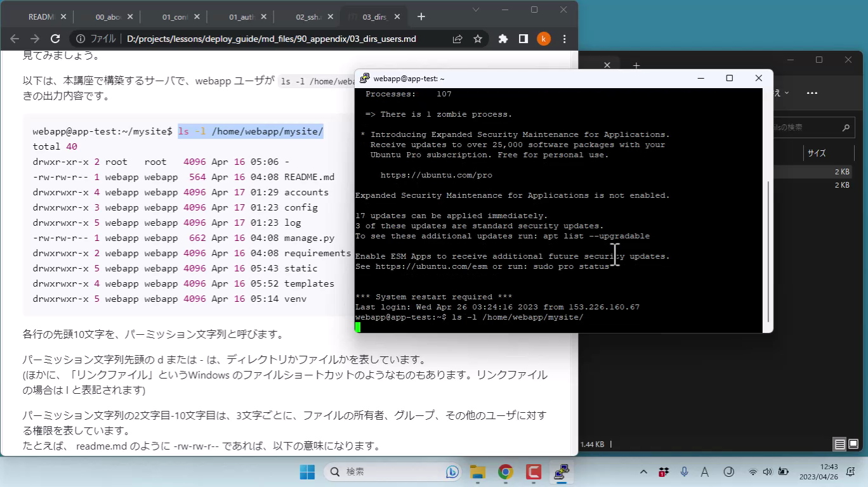Expand the hidden system tray icons chevron
Screen dimensions: 868x487
[x=644, y=472]
